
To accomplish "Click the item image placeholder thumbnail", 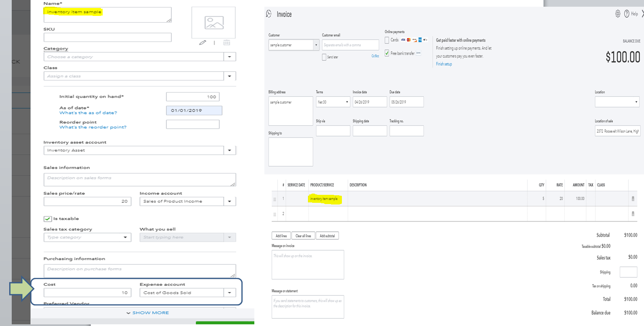I will point(214,23).
